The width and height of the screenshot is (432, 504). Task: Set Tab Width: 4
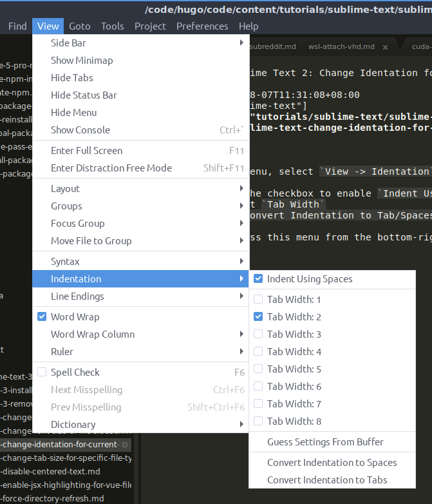pos(258,351)
